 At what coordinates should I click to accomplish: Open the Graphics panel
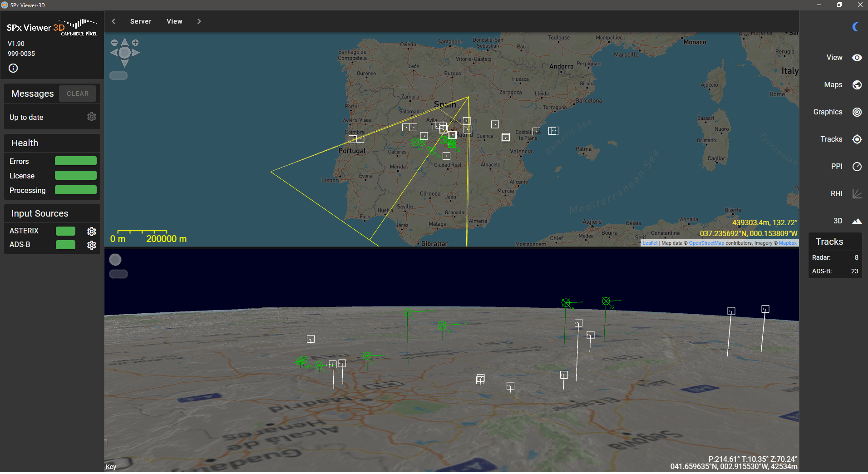tap(856, 112)
